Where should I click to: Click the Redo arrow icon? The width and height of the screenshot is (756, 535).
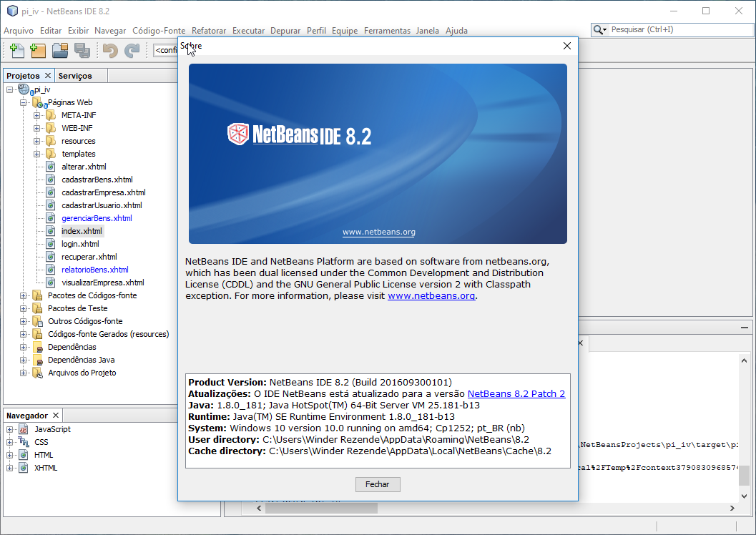(132, 50)
